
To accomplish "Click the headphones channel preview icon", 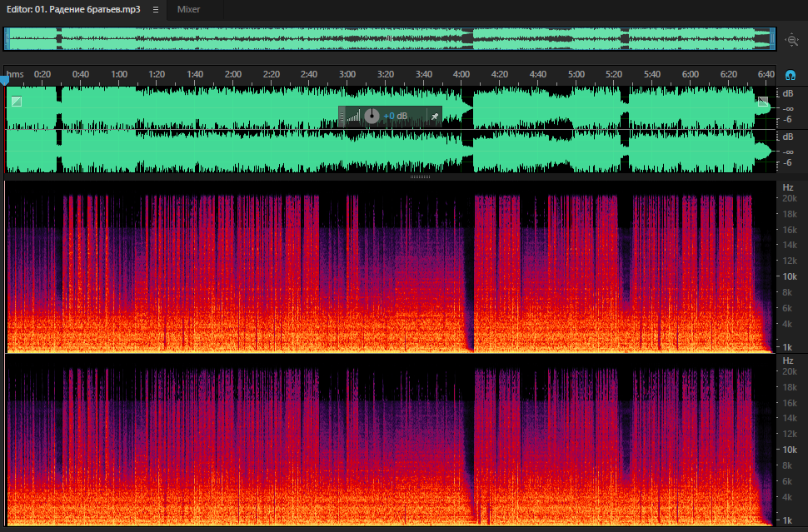I will [x=790, y=75].
